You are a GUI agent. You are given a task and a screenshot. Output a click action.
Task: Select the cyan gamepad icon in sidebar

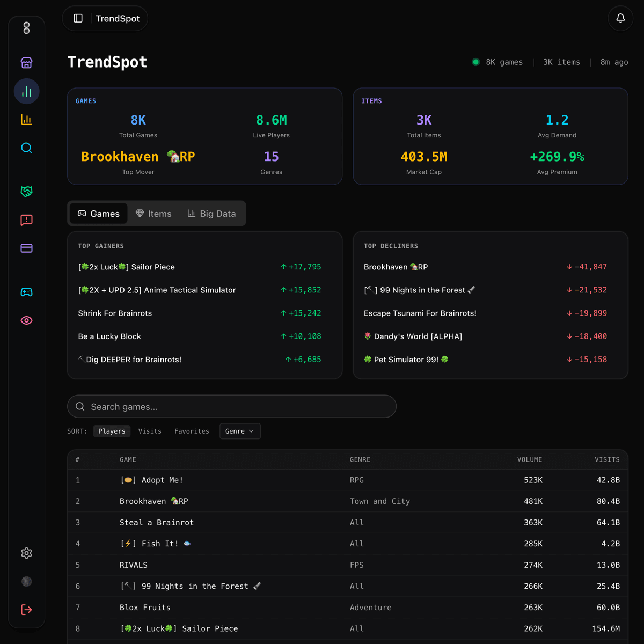(26, 292)
